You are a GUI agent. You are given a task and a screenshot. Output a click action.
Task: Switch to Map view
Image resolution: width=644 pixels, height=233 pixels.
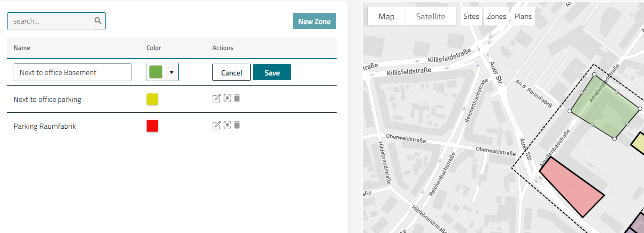[x=386, y=17]
